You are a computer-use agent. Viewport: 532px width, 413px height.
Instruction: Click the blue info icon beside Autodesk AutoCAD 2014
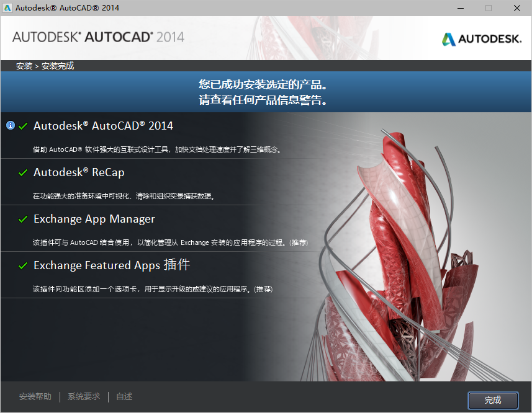(x=10, y=125)
